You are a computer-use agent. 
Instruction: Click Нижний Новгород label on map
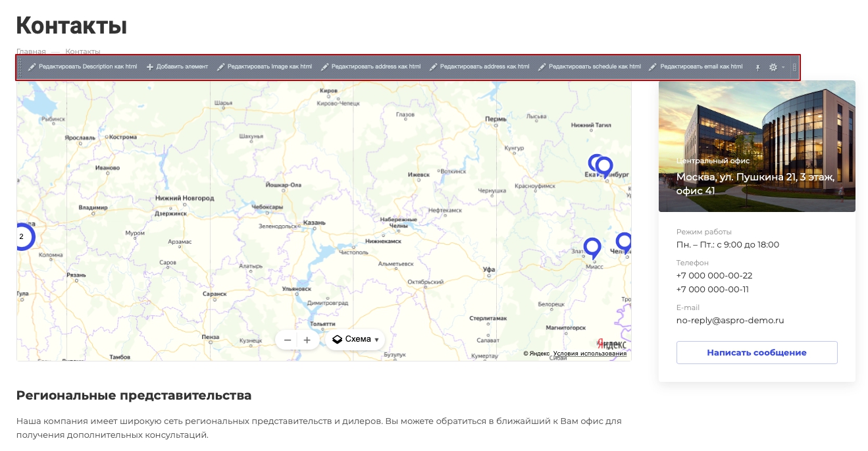[184, 198]
